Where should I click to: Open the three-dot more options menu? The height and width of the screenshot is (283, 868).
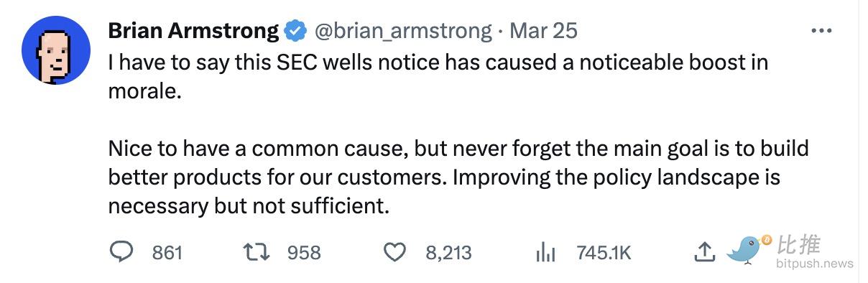tap(821, 31)
